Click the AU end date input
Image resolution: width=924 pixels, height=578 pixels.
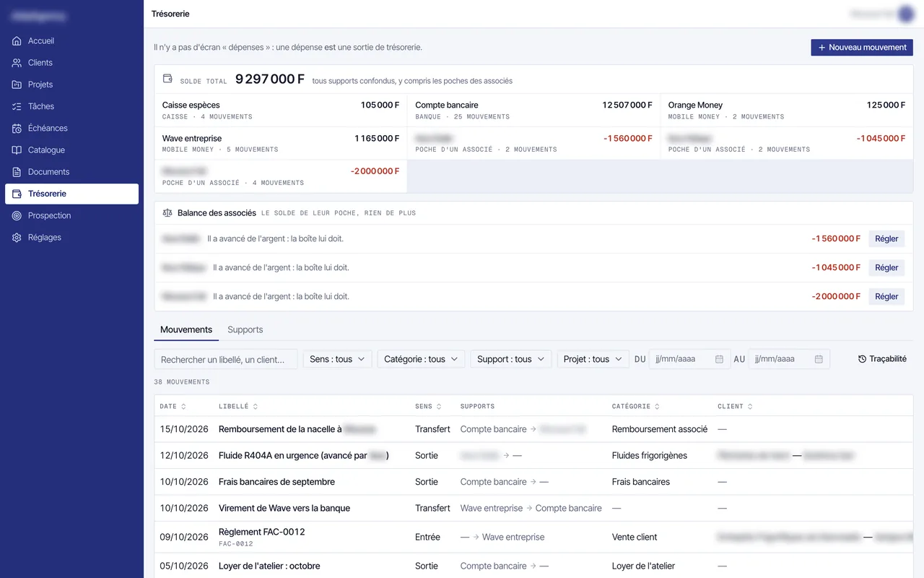point(789,359)
